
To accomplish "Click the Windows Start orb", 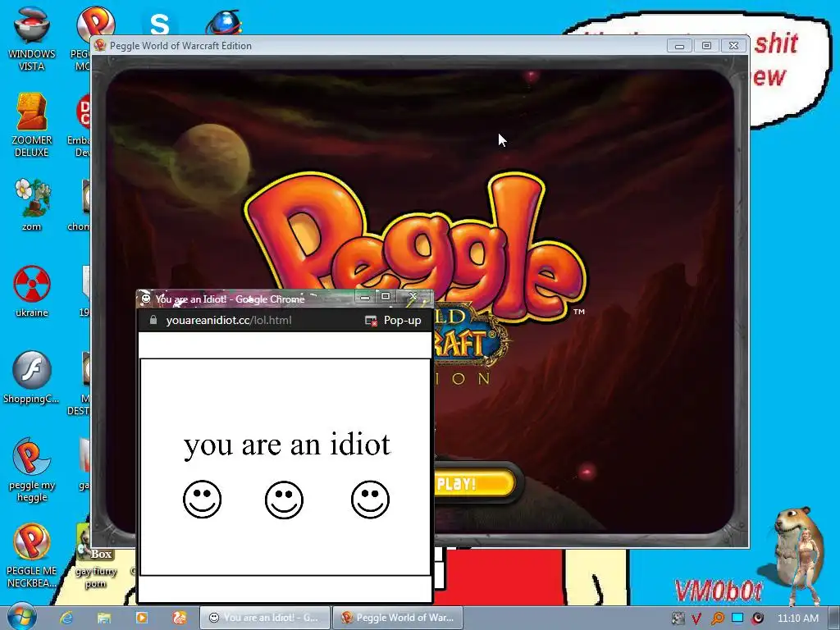I will click(21, 617).
